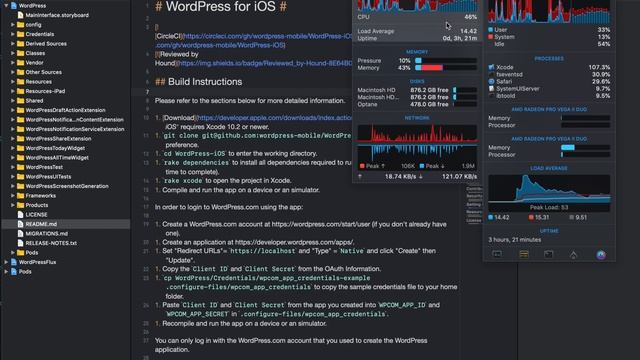Open the CircleCI badge URL link
Viewport: 640px width, 360px height.
(267, 36)
